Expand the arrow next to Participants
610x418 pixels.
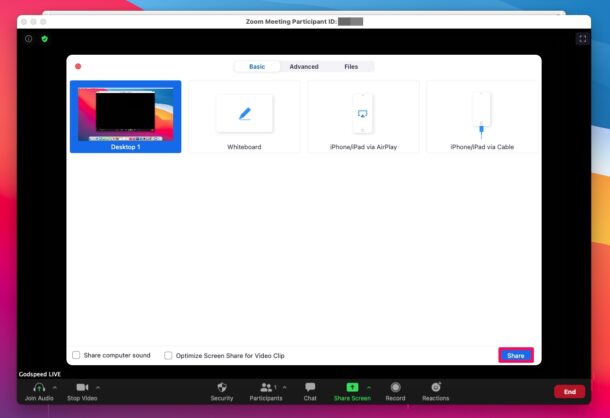coord(285,387)
